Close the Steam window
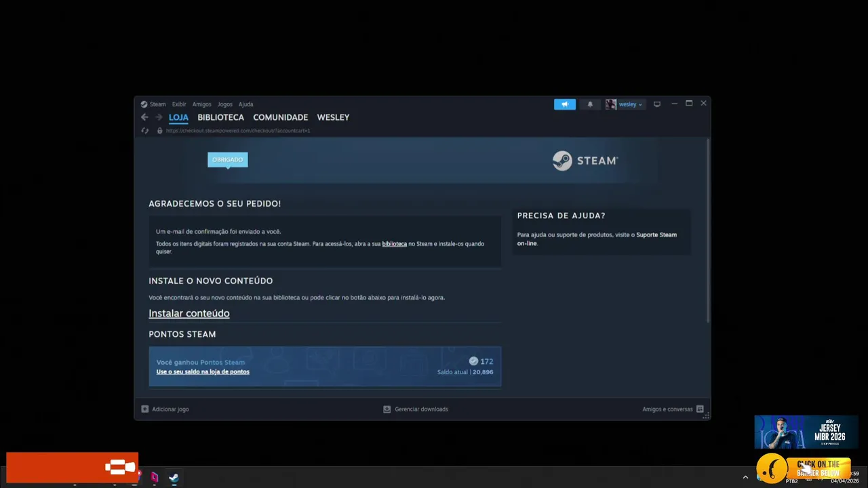 pos(703,103)
